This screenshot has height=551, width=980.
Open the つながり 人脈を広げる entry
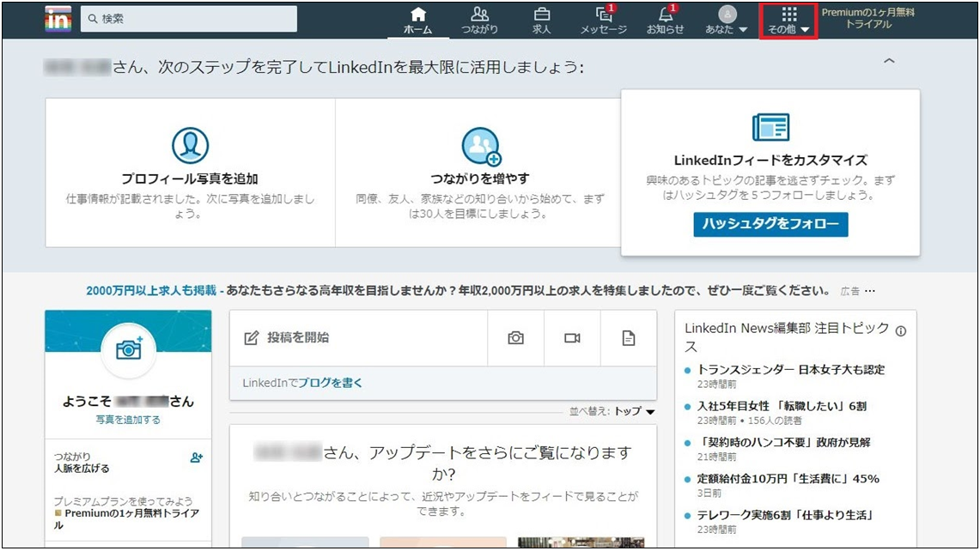[82, 463]
